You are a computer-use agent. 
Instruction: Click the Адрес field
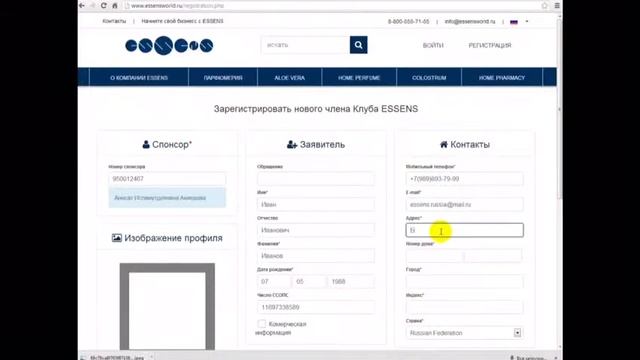point(464,230)
